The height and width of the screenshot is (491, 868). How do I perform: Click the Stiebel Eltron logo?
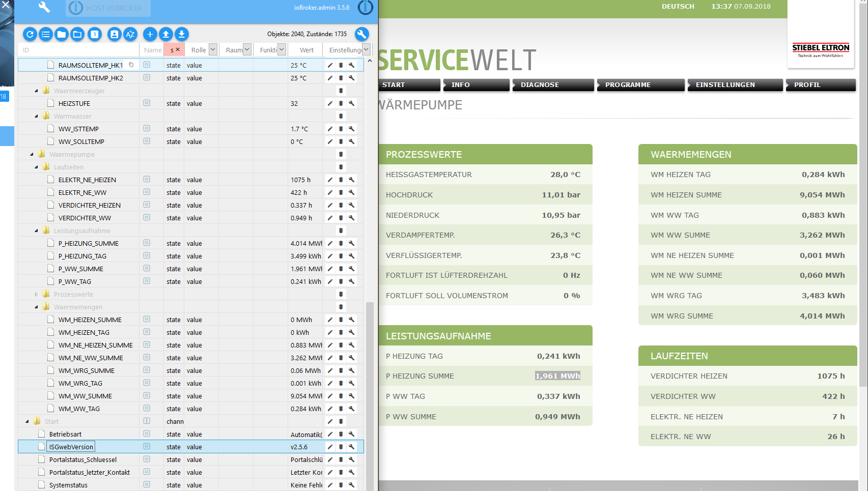(x=821, y=49)
